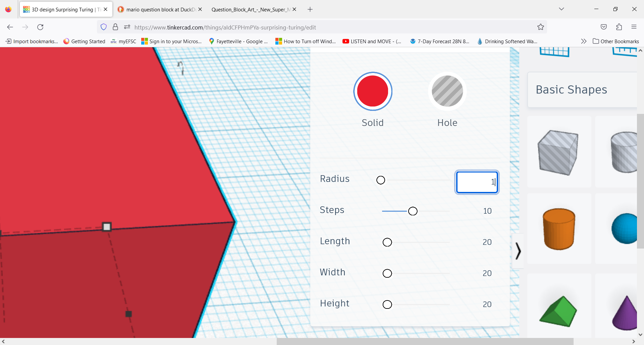Close the Question_Block_Art tab
This screenshot has width=644, height=345.
[294, 9]
